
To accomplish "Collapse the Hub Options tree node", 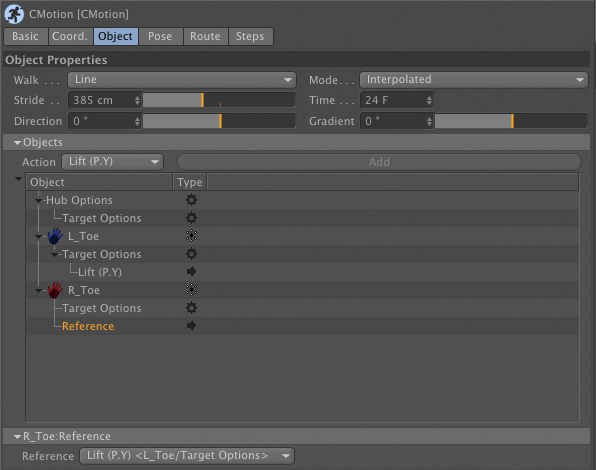I will tap(38, 200).
